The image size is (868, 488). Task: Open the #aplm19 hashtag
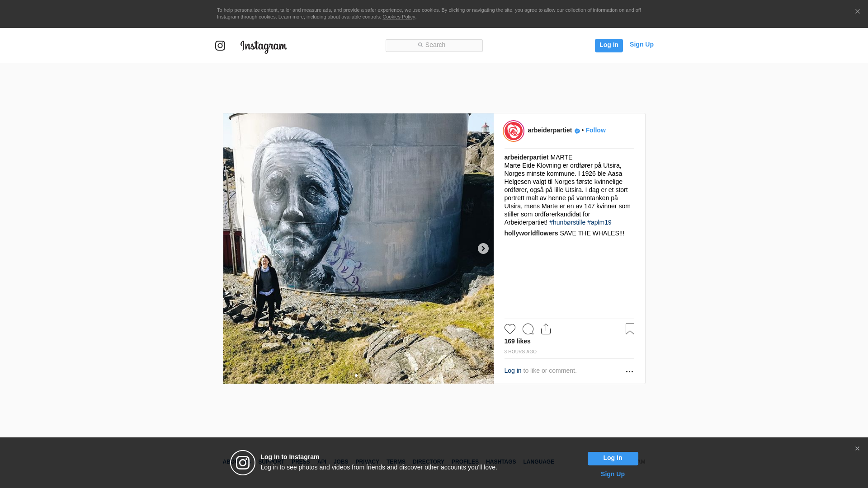point(599,222)
